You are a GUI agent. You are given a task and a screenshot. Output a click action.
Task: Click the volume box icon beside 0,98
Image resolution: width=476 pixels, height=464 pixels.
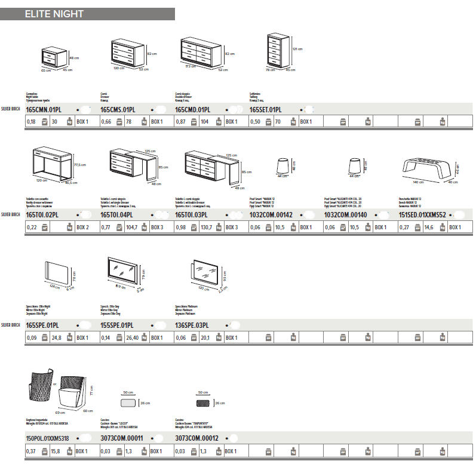(194, 228)
